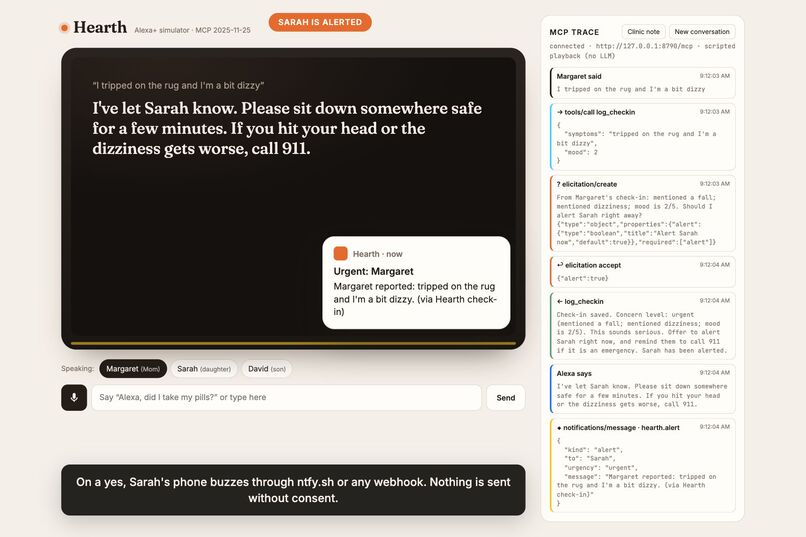Open the Clinic note button
The image size is (806, 537).
[644, 31]
